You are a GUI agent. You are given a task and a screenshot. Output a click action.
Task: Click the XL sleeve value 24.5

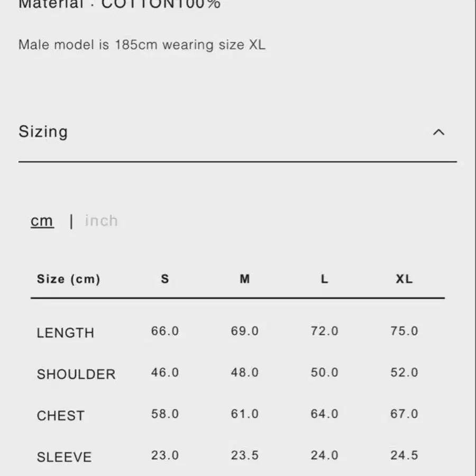pyautogui.click(x=405, y=455)
